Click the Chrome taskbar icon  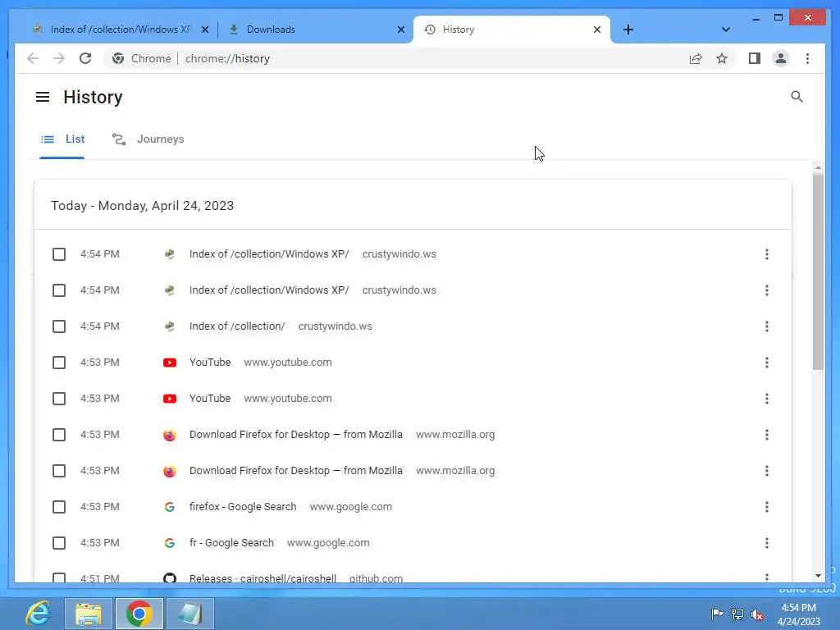[139, 614]
